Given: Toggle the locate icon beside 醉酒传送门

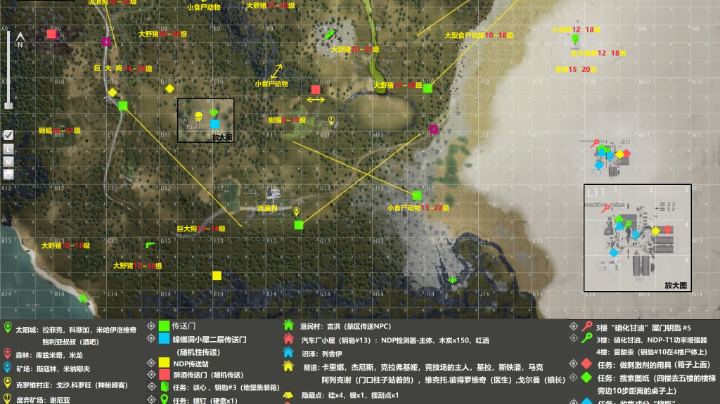Looking at the screenshot, I should (x=151, y=374).
